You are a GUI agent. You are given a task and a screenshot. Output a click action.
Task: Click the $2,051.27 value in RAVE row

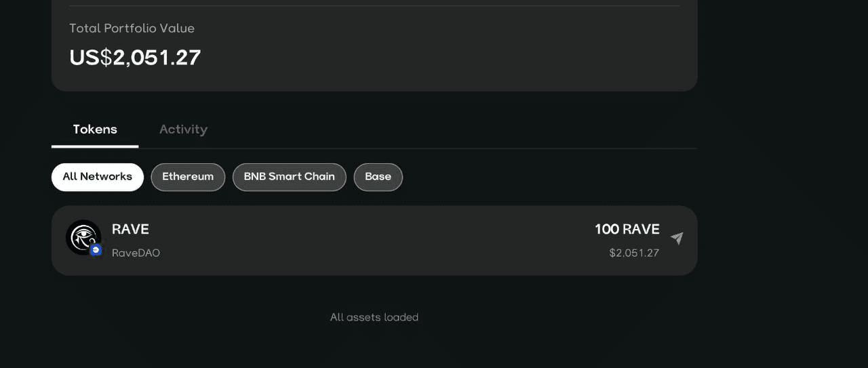(x=634, y=253)
